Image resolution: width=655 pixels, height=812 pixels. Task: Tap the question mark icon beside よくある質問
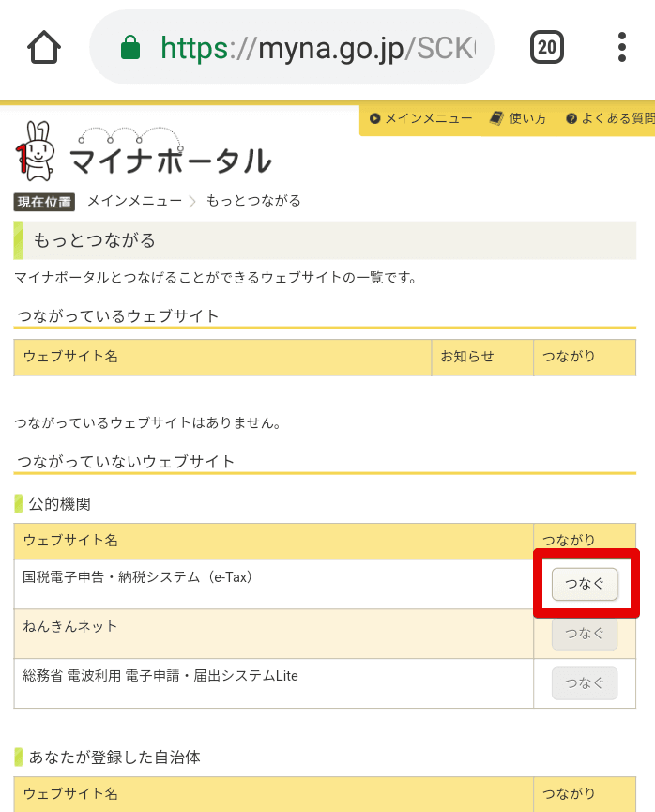coord(572,119)
